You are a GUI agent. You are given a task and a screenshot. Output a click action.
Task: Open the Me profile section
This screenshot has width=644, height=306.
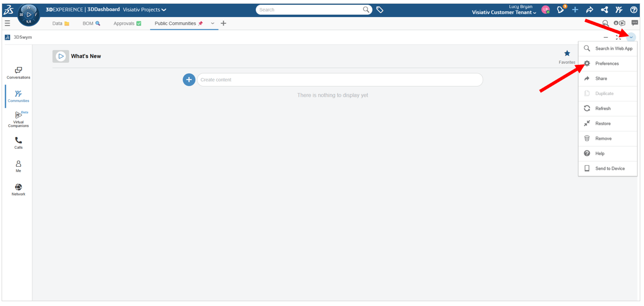(x=18, y=165)
